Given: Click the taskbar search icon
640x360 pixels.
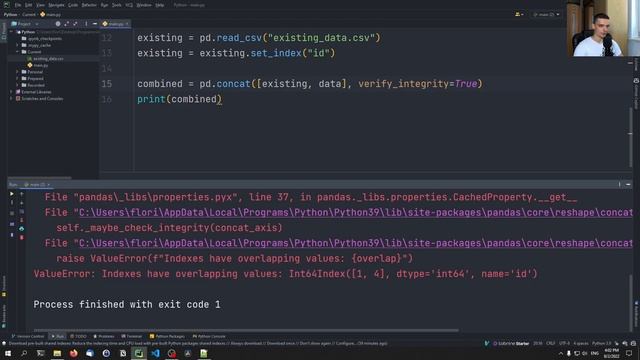Looking at the screenshot, I should pyautogui.click(x=24, y=353).
